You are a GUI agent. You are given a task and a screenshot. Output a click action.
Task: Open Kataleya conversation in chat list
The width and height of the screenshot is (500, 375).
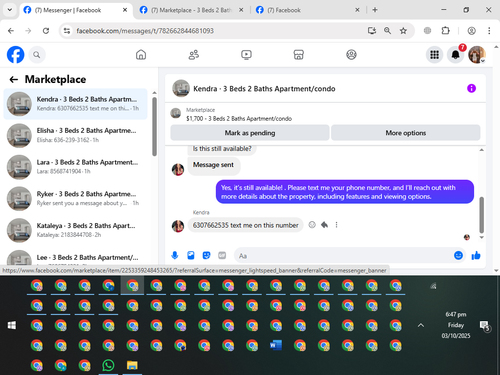(x=76, y=230)
